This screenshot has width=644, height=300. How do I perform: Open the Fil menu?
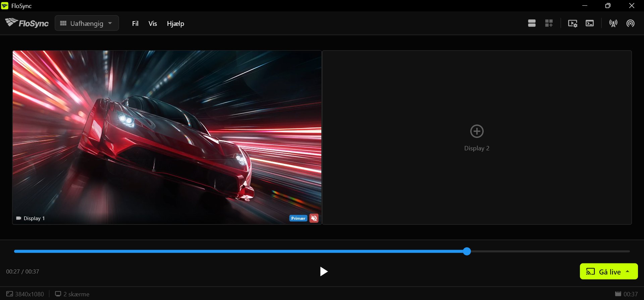click(x=135, y=23)
